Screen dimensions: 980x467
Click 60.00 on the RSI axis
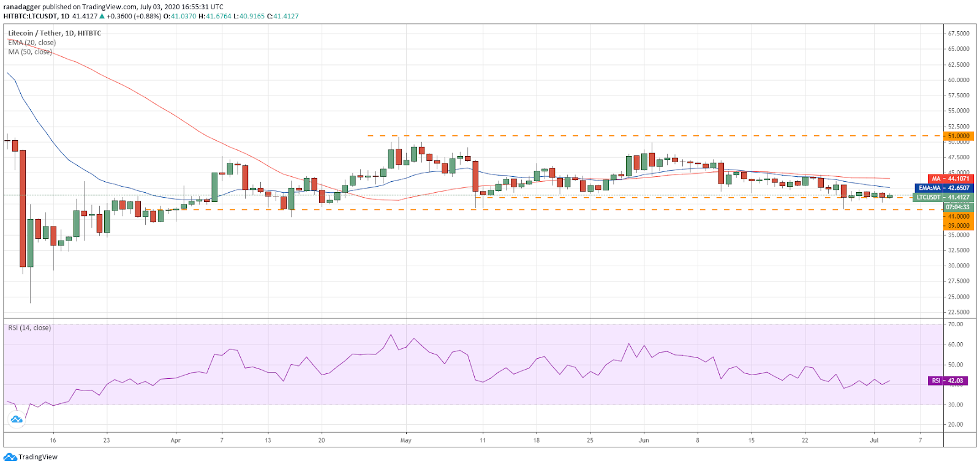pyautogui.click(x=956, y=345)
